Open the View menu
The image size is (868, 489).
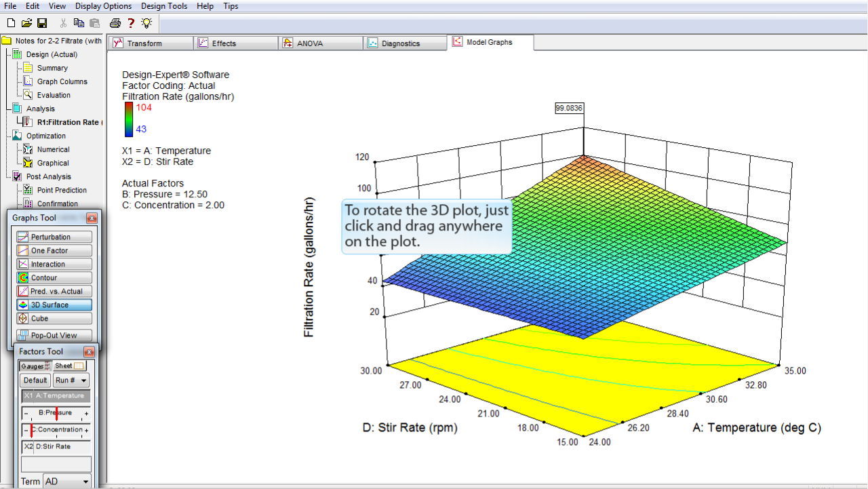(x=58, y=6)
